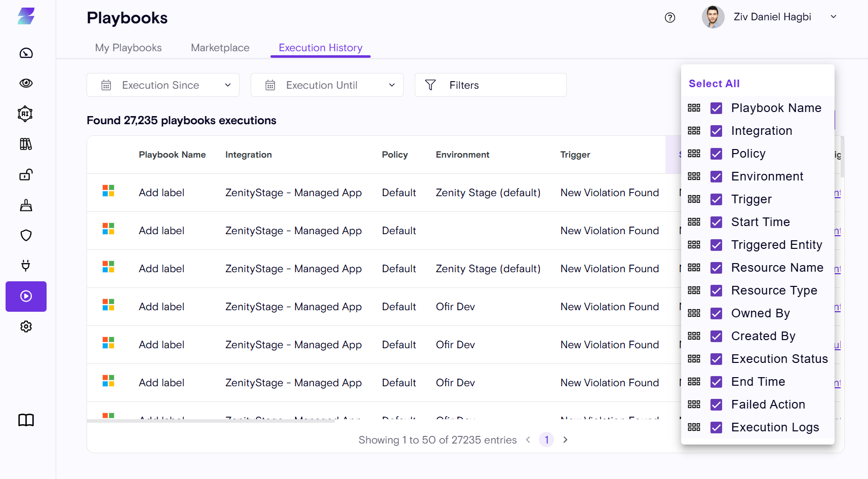Uncheck the Execution Status column checkbox

716,359
